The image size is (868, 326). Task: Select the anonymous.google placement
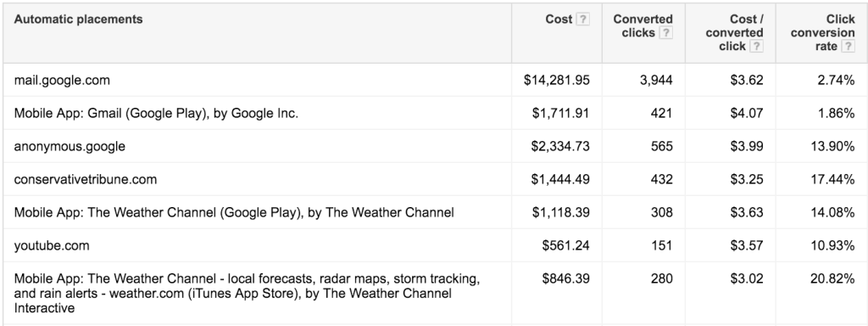[x=70, y=146]
